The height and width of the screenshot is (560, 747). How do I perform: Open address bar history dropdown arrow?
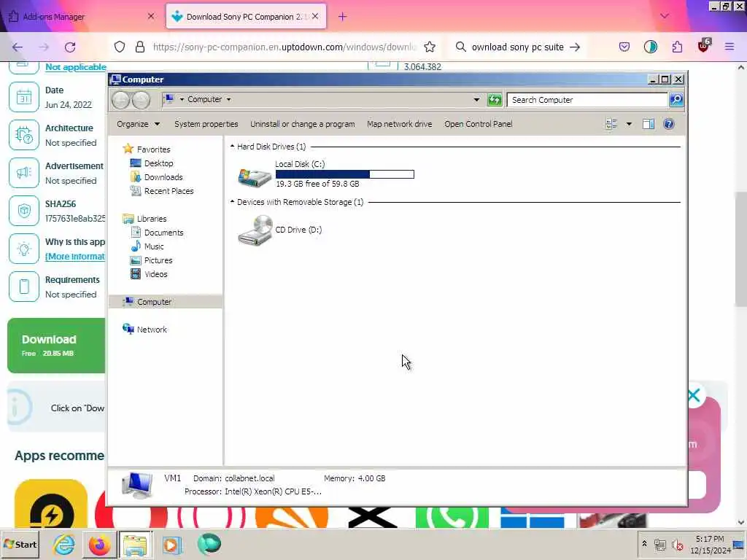476,99
